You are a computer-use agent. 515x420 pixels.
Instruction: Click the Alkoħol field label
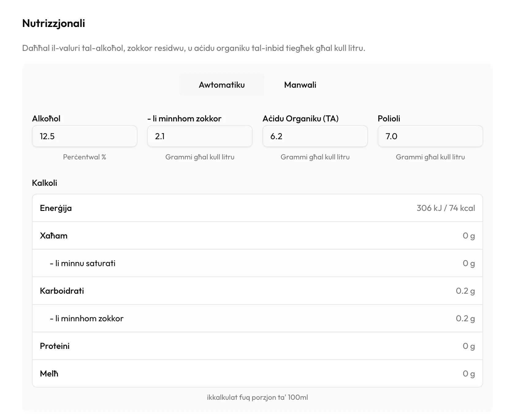pyautogui.click(x=46, y=119)
